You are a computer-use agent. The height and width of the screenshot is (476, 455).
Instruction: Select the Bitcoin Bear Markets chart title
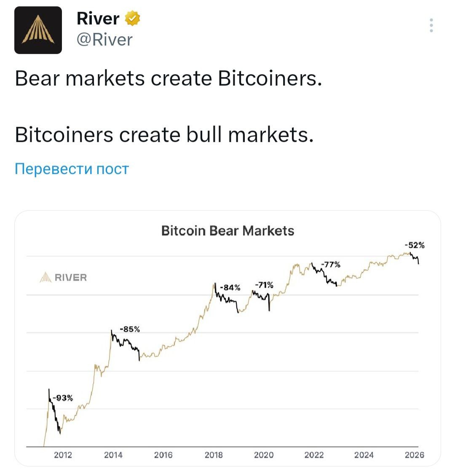point(228,231)
